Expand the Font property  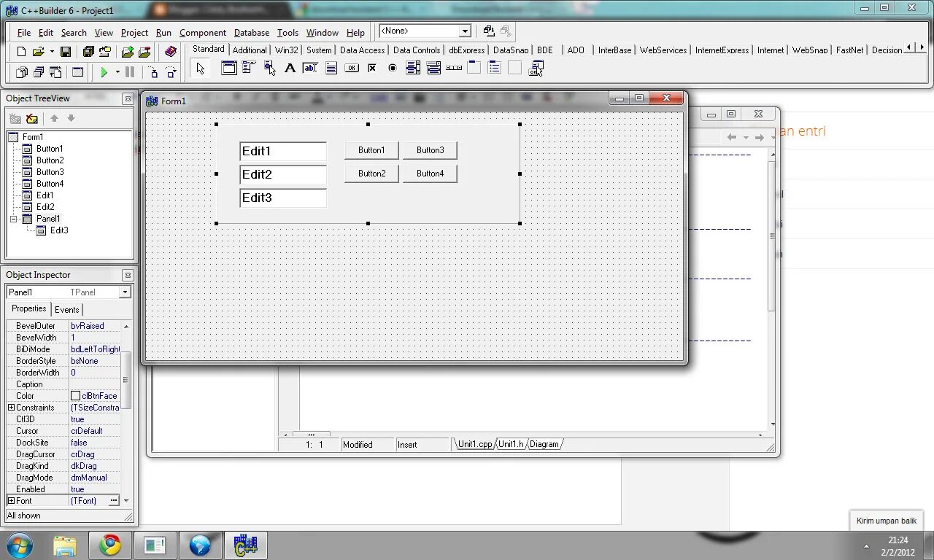coord(11,501)
